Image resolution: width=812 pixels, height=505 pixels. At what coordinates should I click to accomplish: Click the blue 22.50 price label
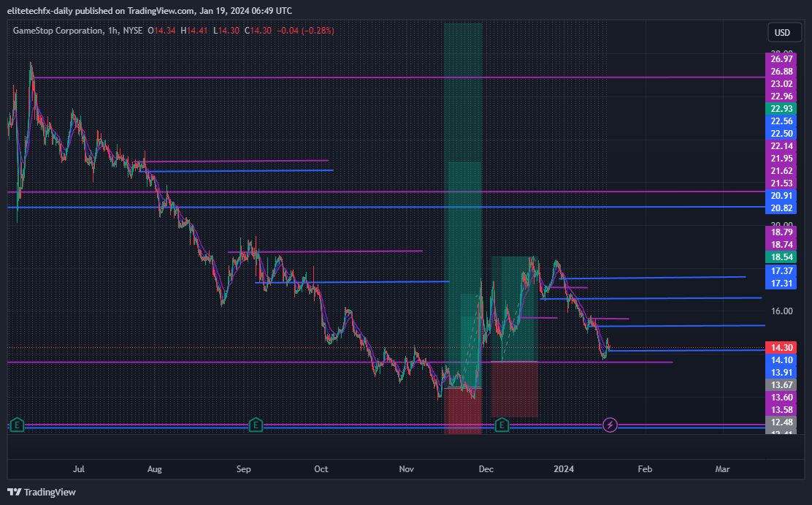coord(781,134)
